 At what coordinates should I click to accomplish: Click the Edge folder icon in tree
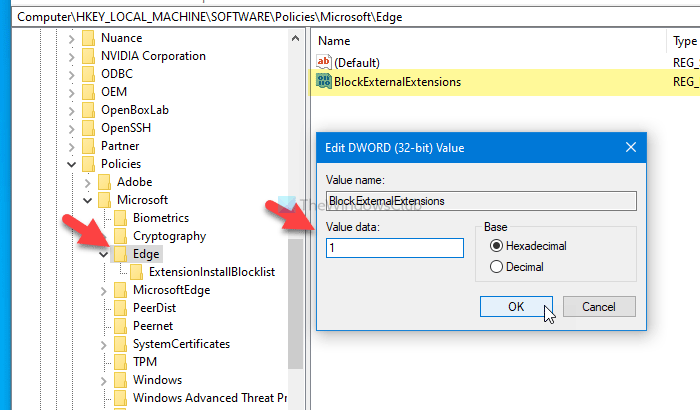120,254
